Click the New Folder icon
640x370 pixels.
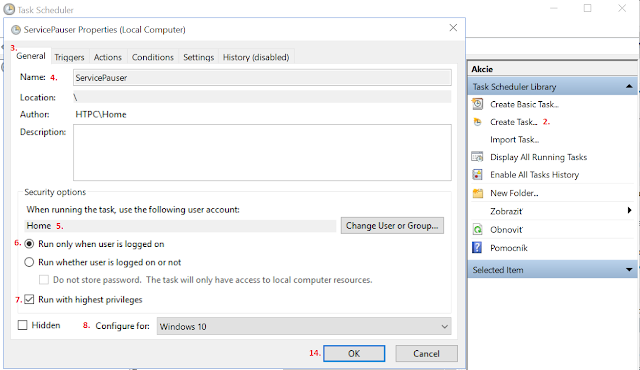point(478,193)
